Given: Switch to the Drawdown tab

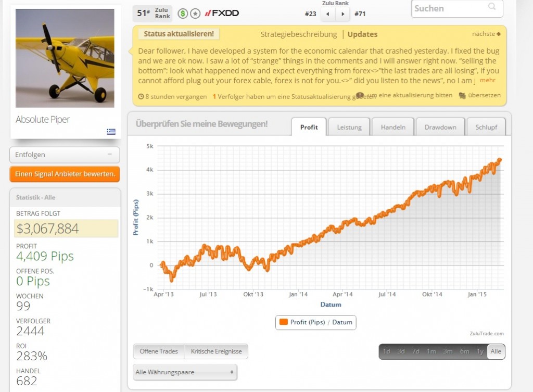Looking at the screenshot, I should point(440,127).
